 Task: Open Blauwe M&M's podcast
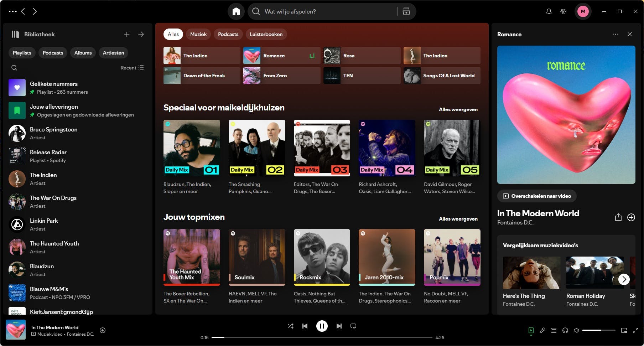pos(78,293)
